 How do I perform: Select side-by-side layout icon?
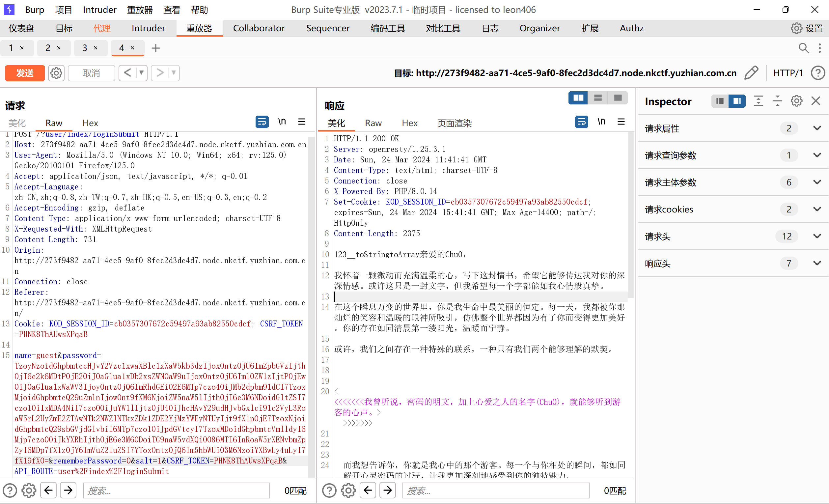click(x=578, y=98)
